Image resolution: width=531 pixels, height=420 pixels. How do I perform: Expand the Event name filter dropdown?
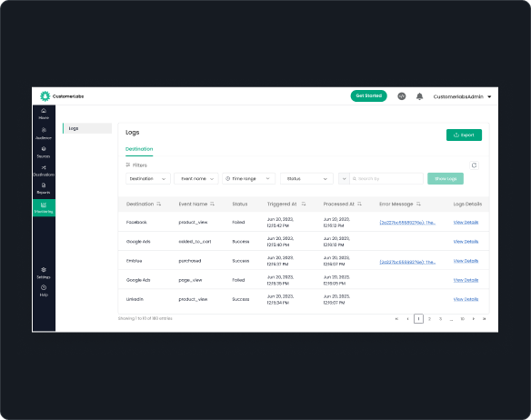[196, 178]
